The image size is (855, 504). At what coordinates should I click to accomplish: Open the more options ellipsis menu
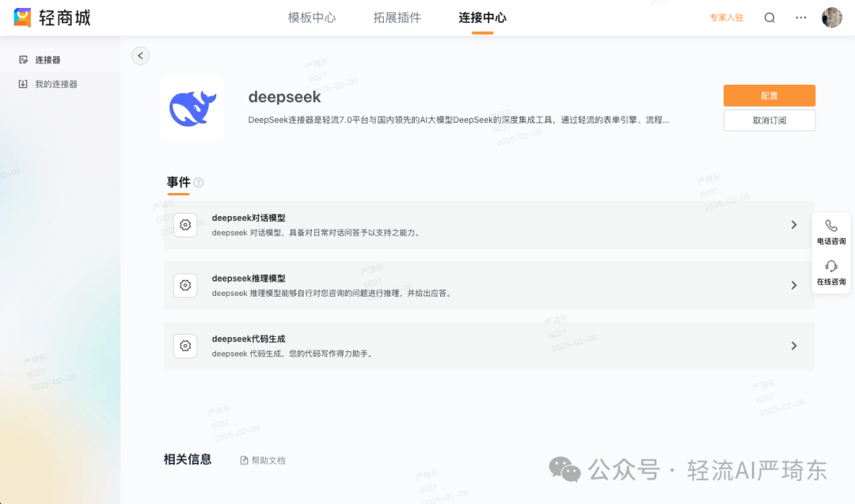pos(800,17)
